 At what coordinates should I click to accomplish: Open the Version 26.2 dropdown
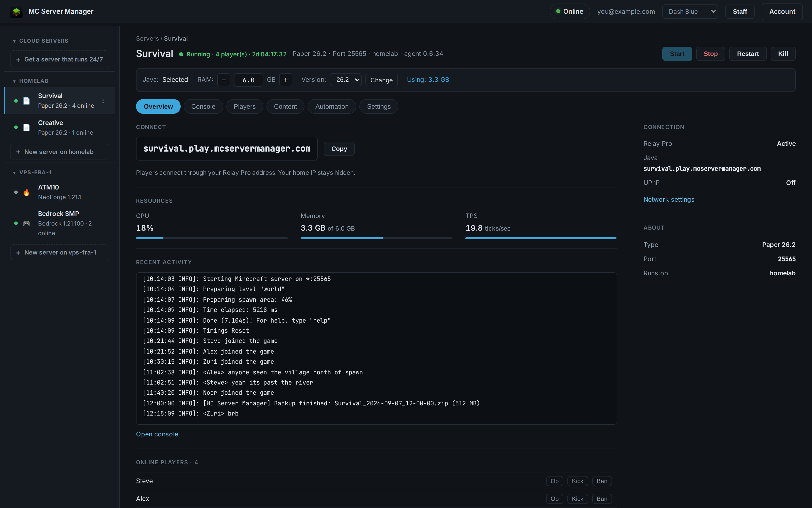point(346,80)
